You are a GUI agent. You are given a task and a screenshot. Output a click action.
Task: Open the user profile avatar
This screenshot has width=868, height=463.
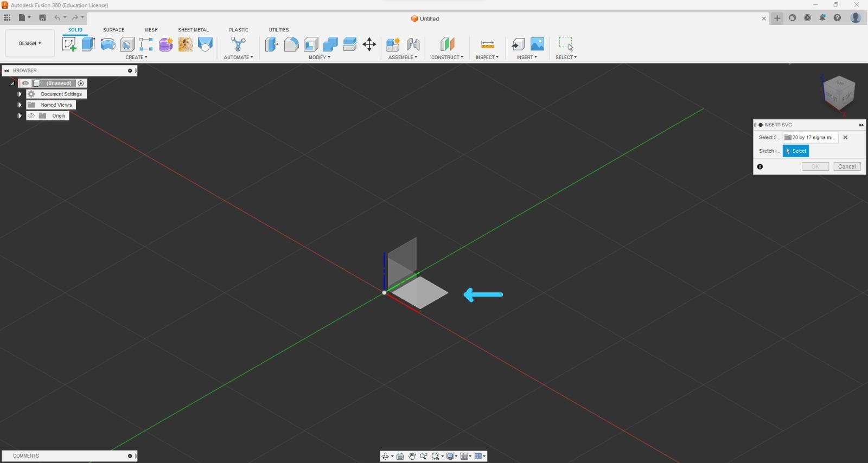click(x=856, y=18)
